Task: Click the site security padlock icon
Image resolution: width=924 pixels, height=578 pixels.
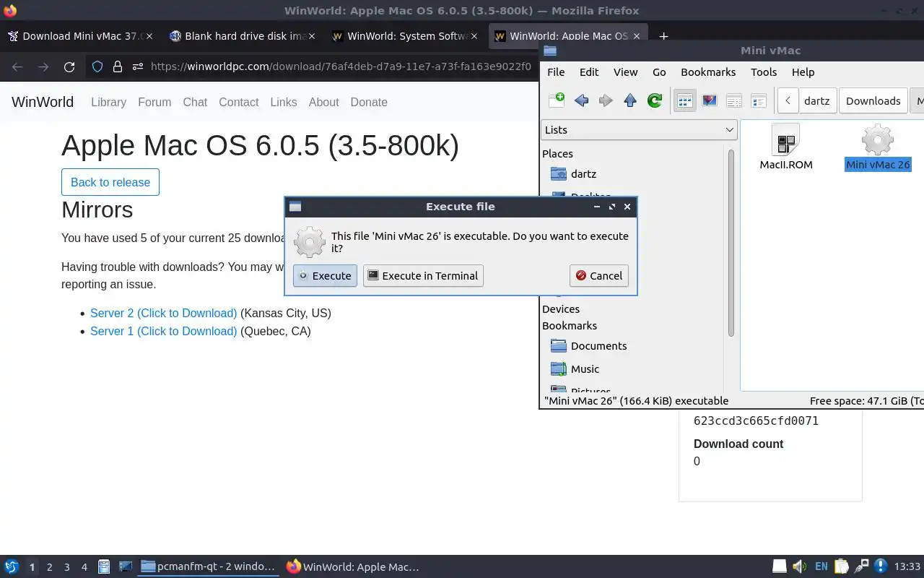Action: point(118,66)
